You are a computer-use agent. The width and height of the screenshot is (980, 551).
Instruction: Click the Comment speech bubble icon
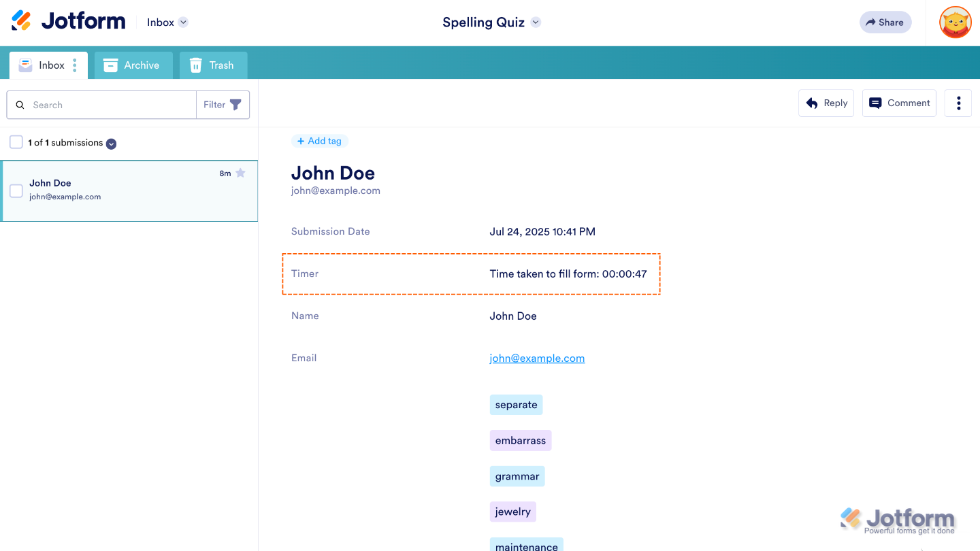pos(876,103)
